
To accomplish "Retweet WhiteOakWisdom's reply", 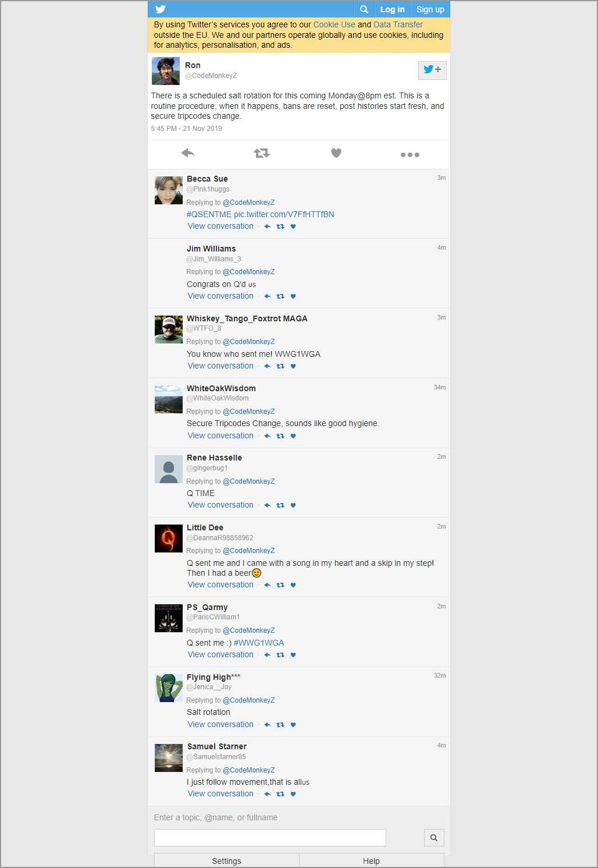I will [x=280, y=436].
